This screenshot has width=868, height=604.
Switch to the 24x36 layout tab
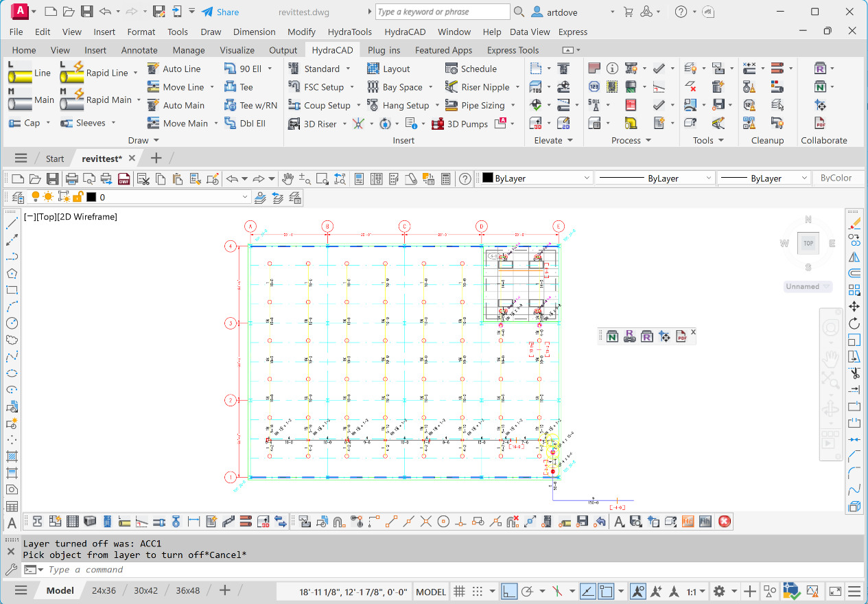coord(104,591)
